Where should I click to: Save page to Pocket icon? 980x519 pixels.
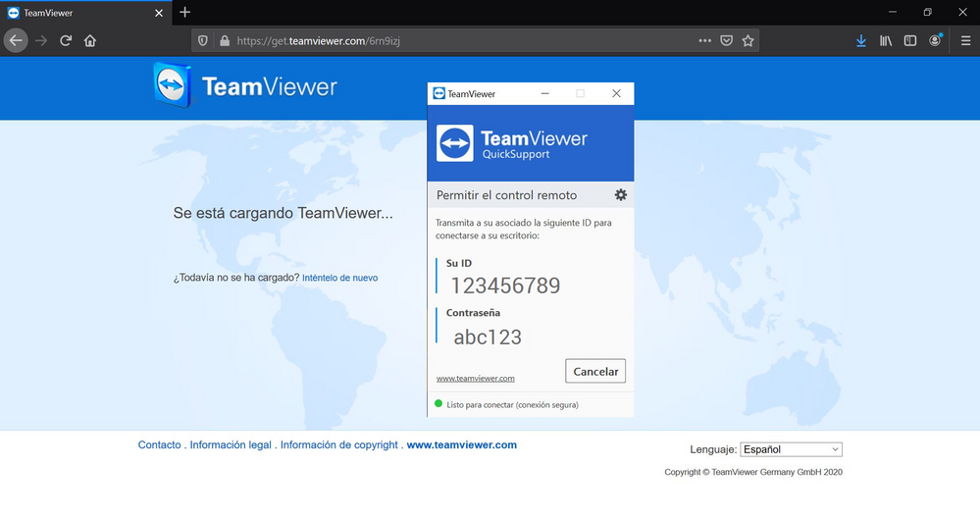pyautogui.click(x=726, y=40)
